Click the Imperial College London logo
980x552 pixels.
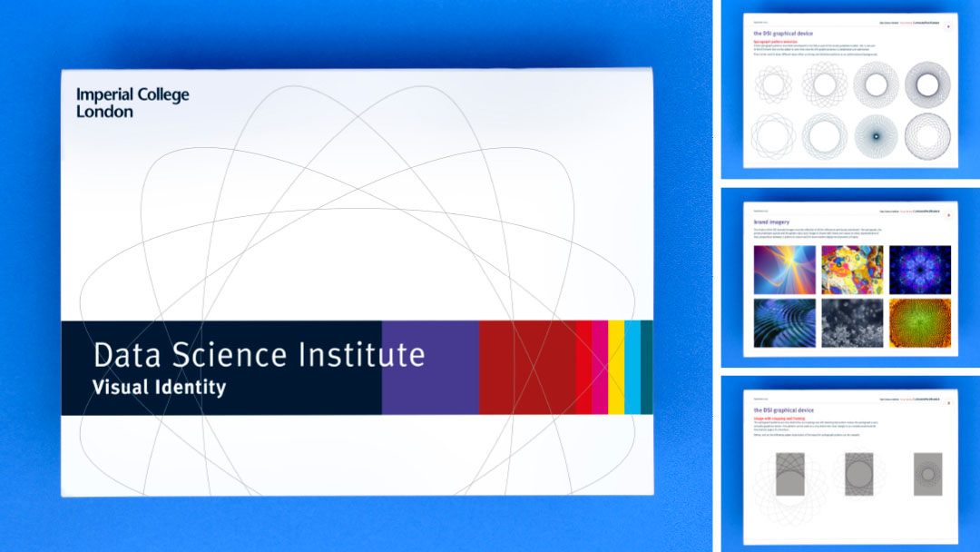(132, 103)
